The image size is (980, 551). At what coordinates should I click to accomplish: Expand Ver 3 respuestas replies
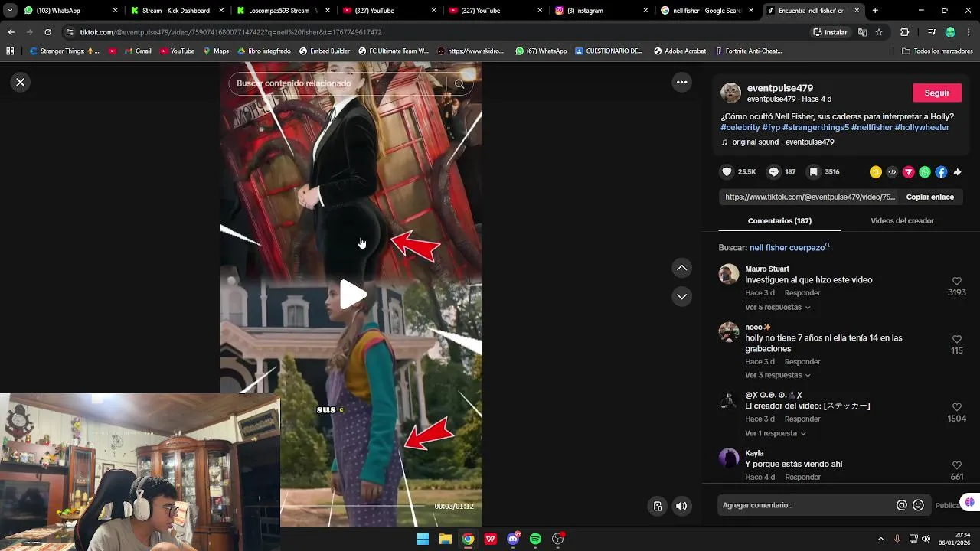[778, 376]
